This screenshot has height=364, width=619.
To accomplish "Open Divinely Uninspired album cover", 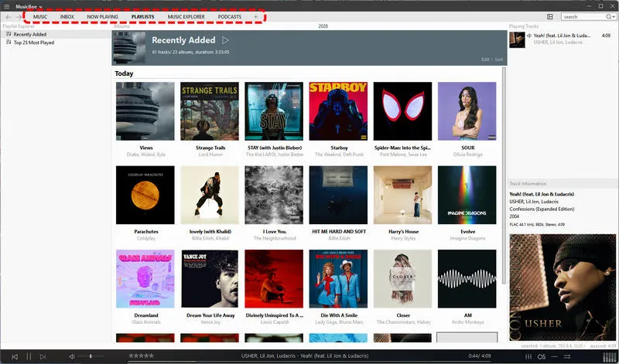I will (274, 279).
